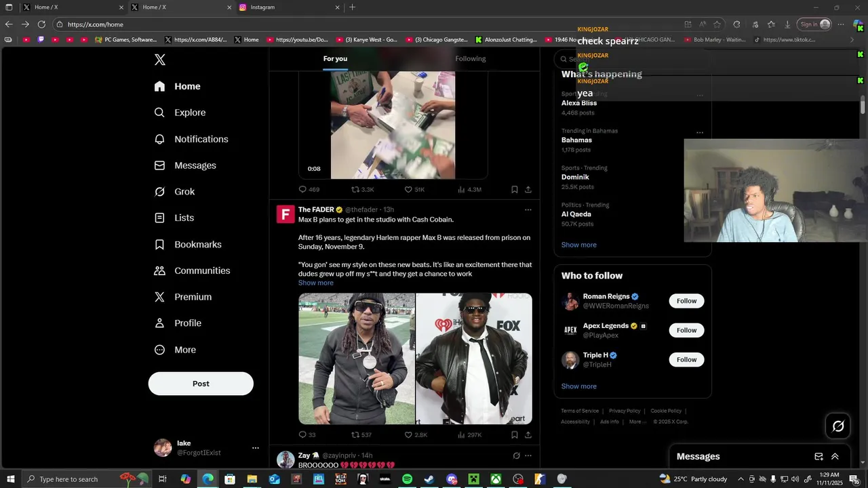
Task: Switch to Following tab
Action: [471, 59]
